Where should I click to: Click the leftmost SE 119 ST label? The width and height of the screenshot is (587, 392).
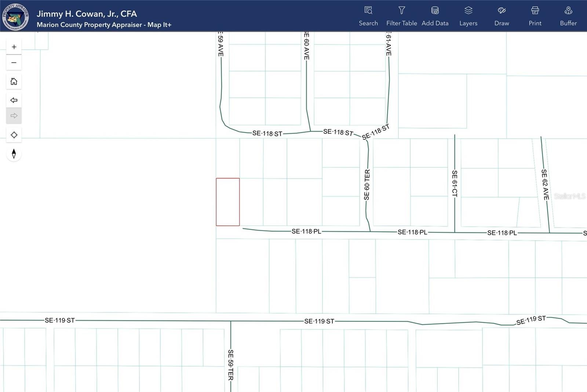click(60, 320)
